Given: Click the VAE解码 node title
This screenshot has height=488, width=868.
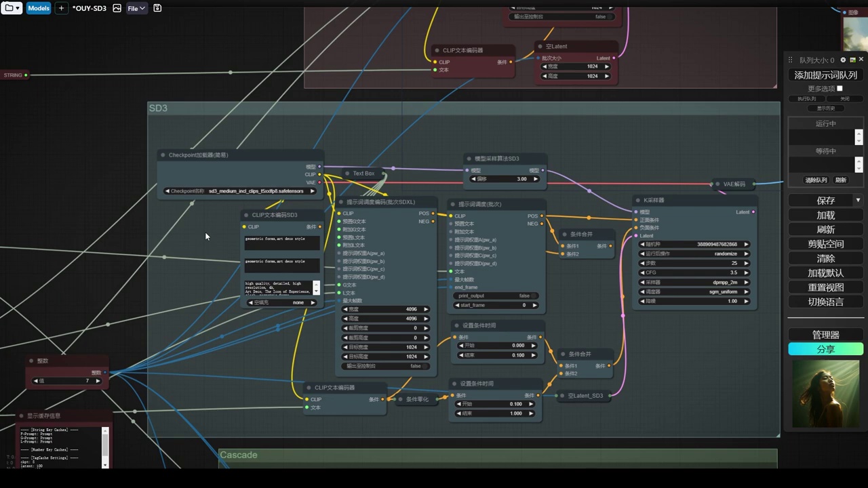Looking at the screenshot, I should (734, 184).
